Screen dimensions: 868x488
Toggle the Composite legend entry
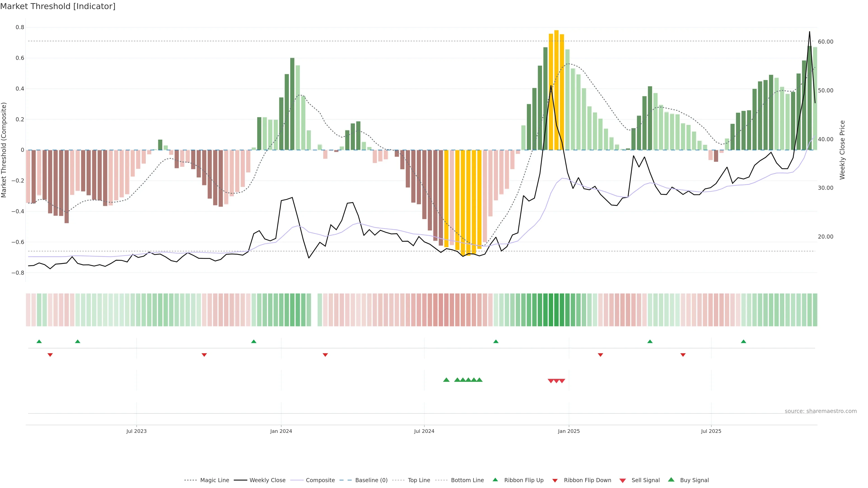[x=320, y=480]
